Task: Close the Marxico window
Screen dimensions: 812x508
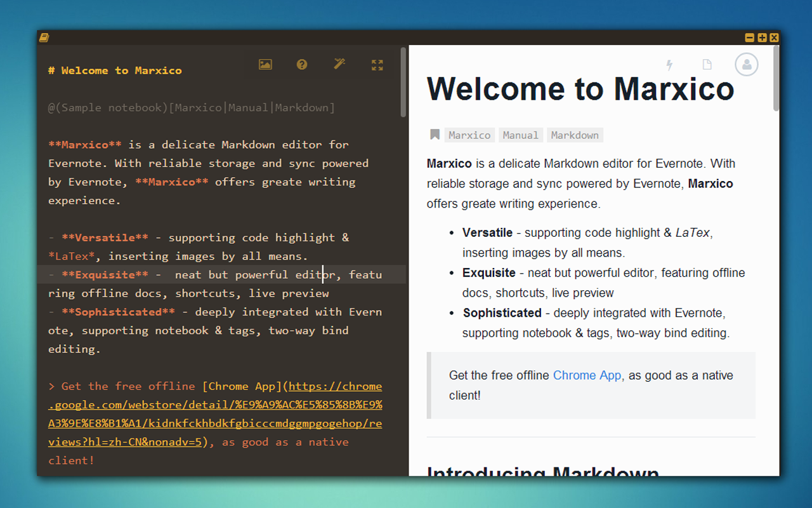Action: tap(774, 38)
